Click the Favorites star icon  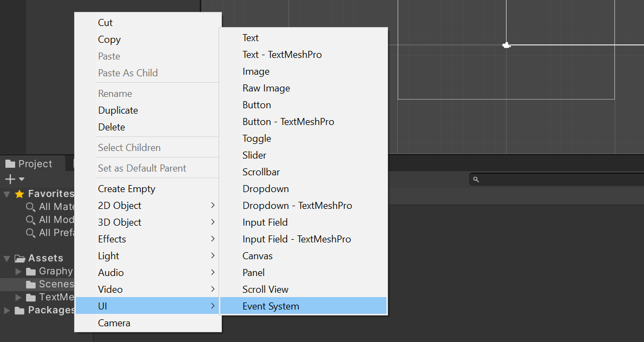click(19, 194)
